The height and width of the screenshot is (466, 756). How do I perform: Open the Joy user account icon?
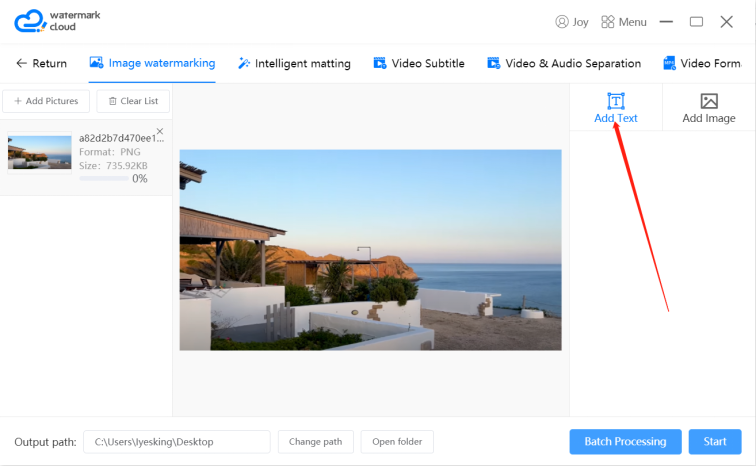(562, 22)
